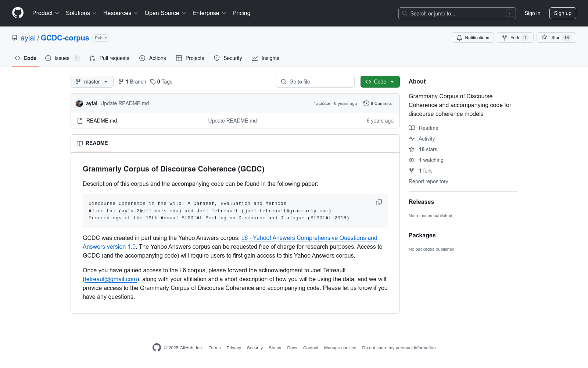Open the Projects tab
Image resolution: width=588 pixels, height=368 pixels.
point(190,58)
